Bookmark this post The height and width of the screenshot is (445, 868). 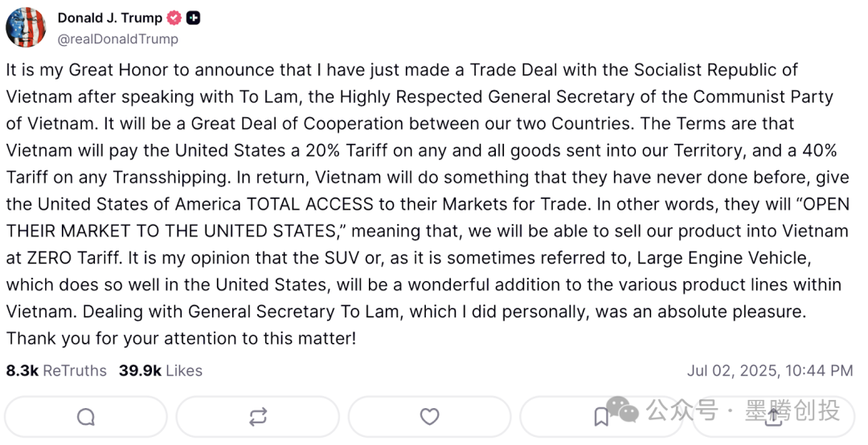point(601,417)
